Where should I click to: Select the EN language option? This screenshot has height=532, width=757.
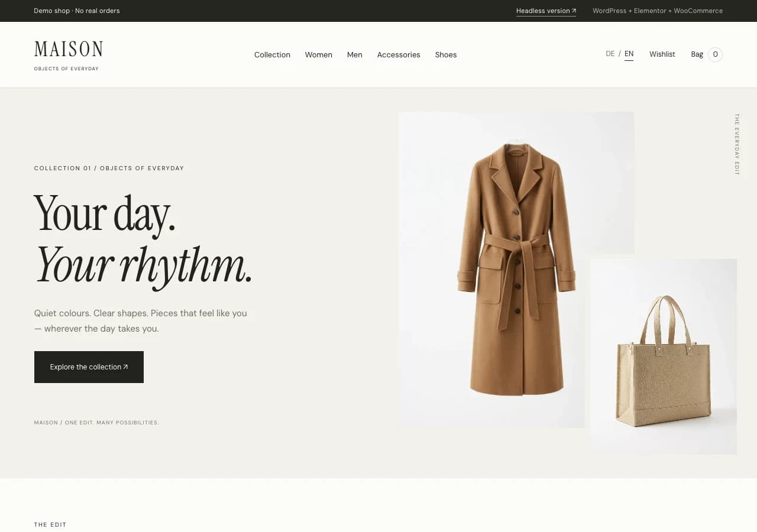click(x=629, y=54)
